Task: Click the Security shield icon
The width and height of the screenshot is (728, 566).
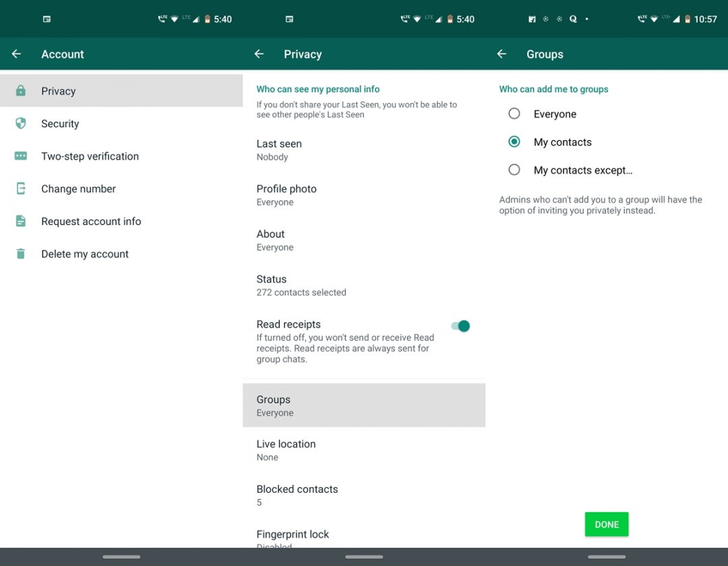Action: pyautogui.click(x=20, y=123)
